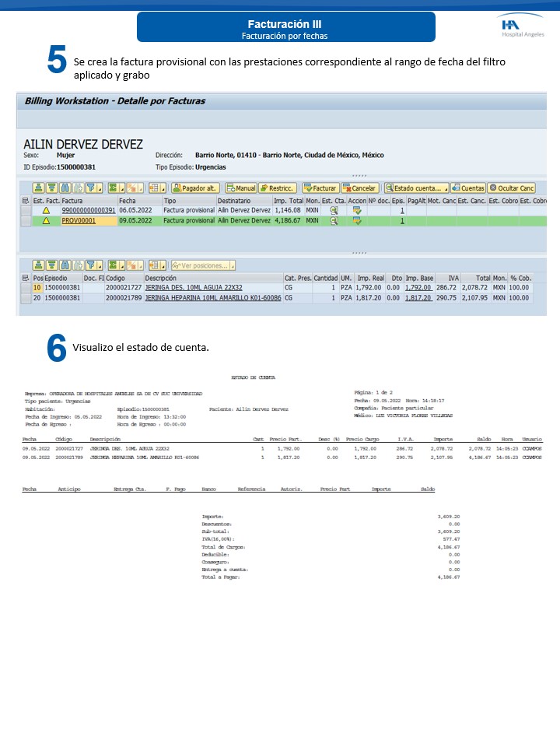Click sort ascending icon in invoice toolbar
Image resolution: width=560 pixels, height=747 pixels.
click(38, 188)
